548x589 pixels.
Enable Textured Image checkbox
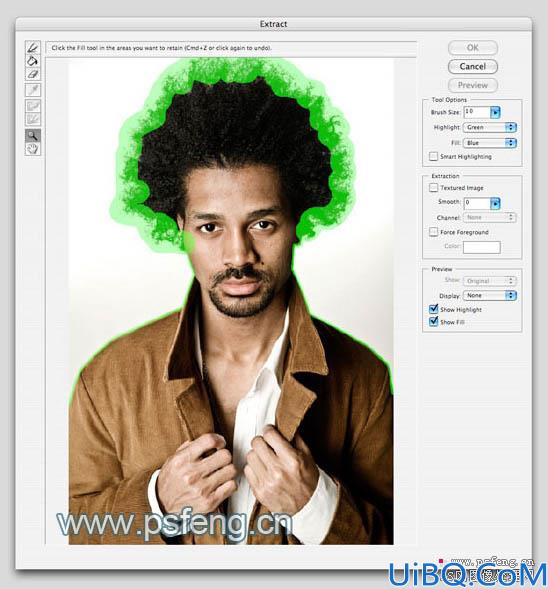point(433,187)
